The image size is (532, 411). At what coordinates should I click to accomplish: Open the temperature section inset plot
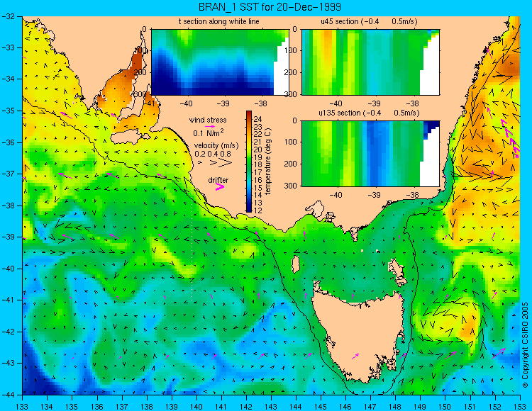pos(220,62)
